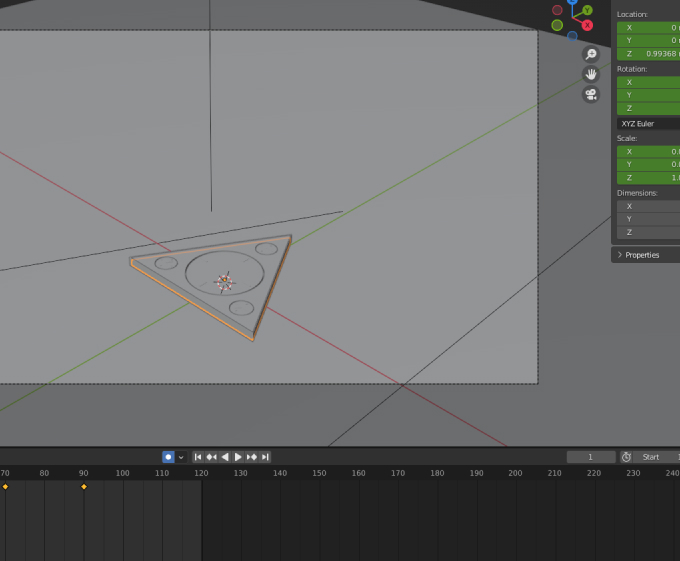Click the negative X axis gizmo circle
This screenshot has width=680, height=561.
[557, 10]
